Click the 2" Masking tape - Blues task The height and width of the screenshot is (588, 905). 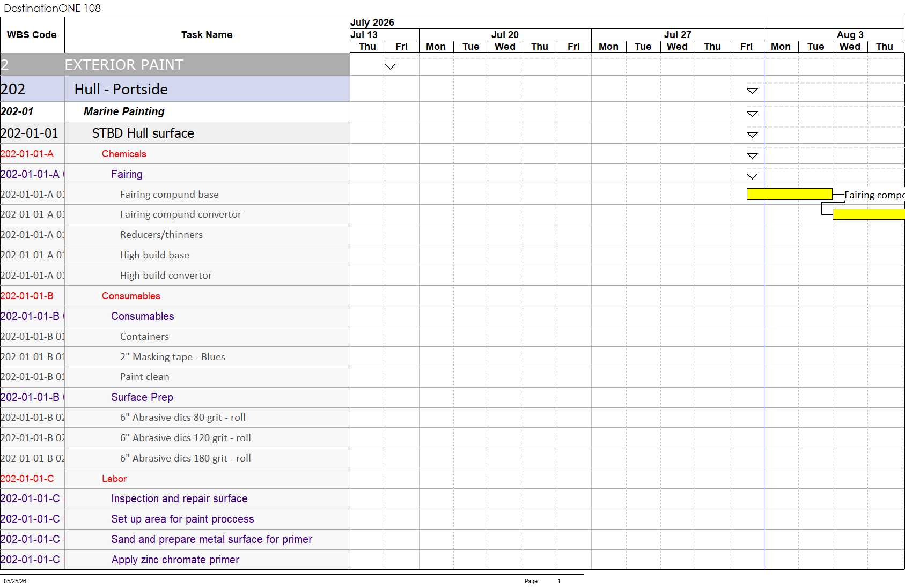[x=173, y=357]
